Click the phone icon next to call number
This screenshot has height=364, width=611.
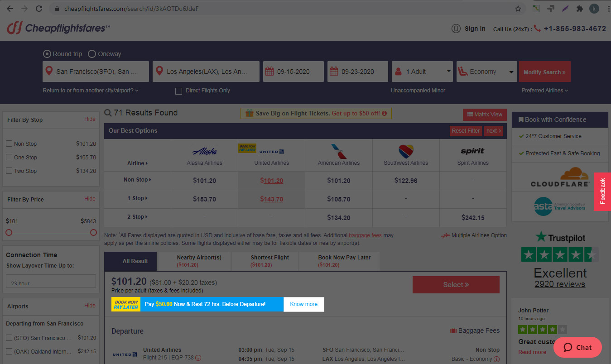point(537,28)
